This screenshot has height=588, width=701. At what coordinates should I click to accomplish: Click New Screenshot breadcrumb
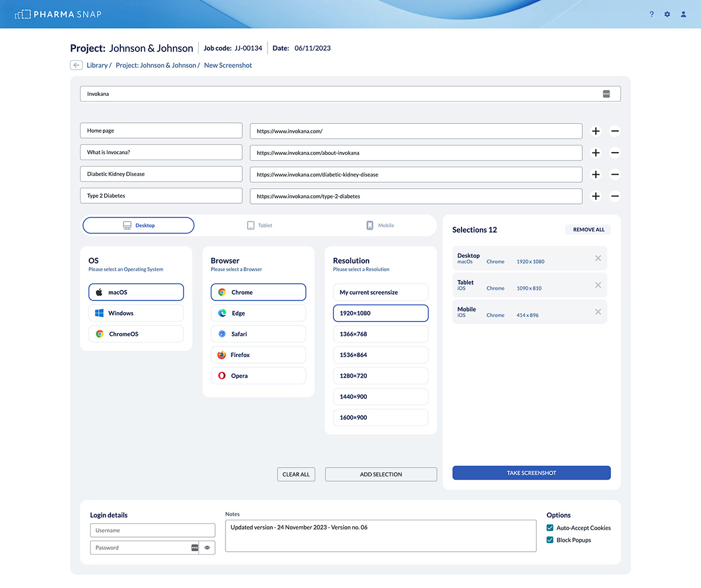(x=228, y=65)
